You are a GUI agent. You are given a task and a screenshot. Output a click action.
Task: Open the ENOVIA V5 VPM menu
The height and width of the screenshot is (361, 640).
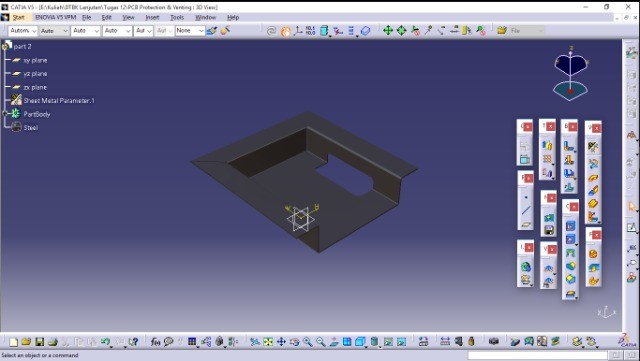(56, 18)
